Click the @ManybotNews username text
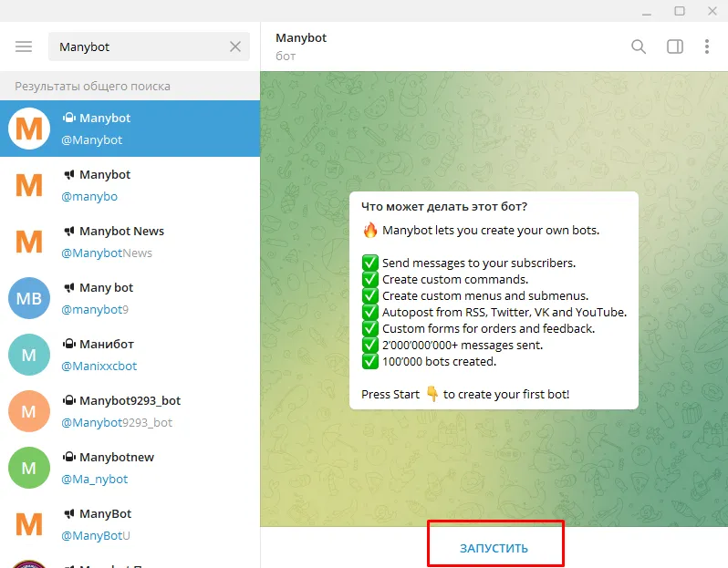This screenshot has height=568, width=728. point(107,253)
